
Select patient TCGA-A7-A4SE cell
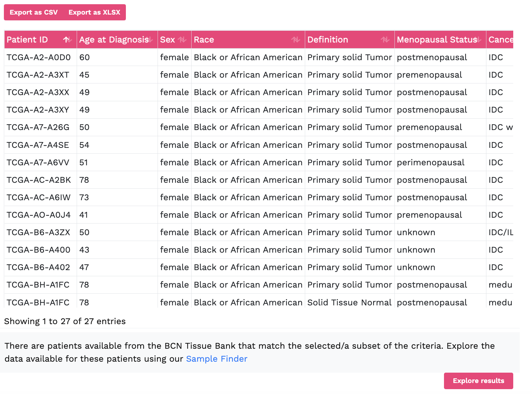(x=40, y=145)
